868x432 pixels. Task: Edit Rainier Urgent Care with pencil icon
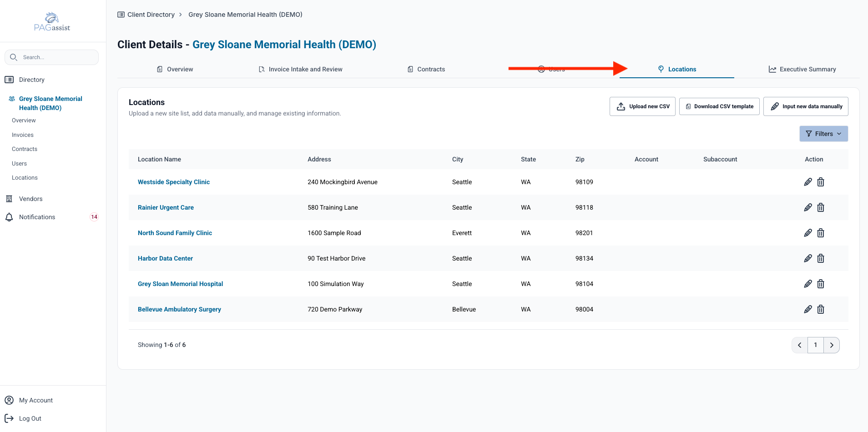pyautogui.click(x=808, y=207)
